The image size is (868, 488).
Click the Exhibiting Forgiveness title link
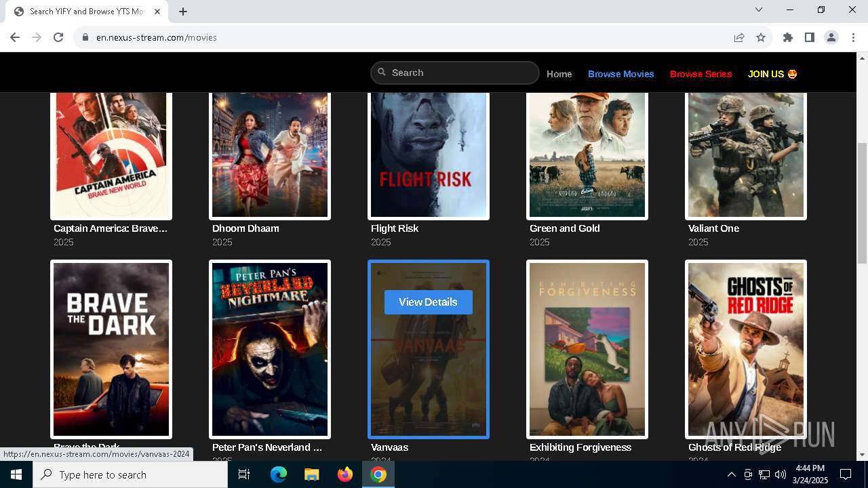coord(580,447)
